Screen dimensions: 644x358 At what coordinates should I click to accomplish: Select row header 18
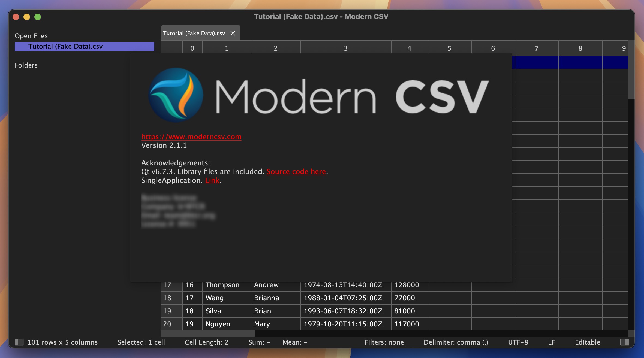(x=171, y=298)
